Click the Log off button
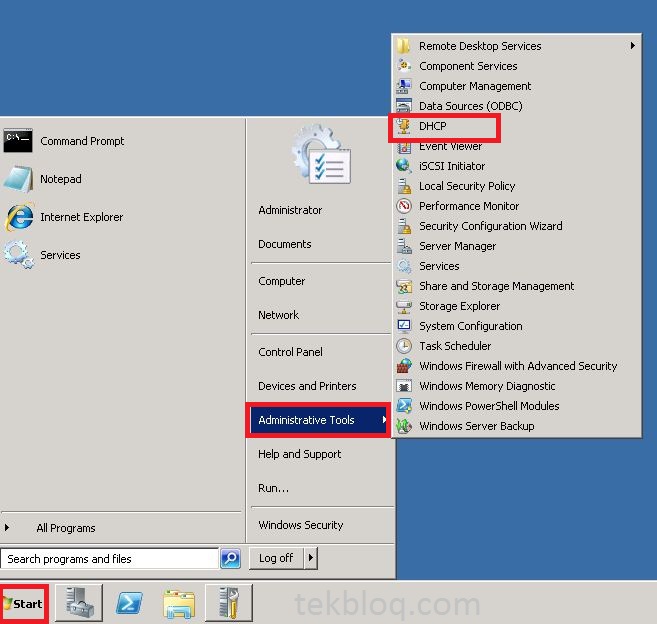 point(276,558)
